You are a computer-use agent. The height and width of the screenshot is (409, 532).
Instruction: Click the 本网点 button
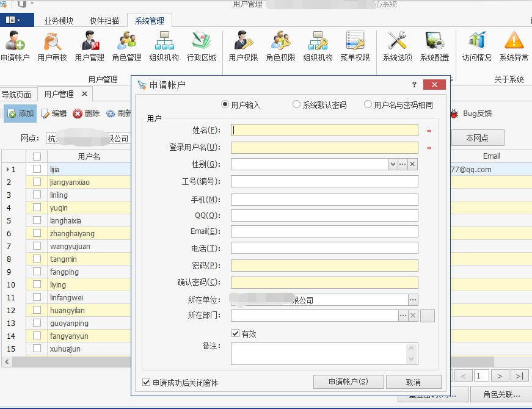click(478, 138)
